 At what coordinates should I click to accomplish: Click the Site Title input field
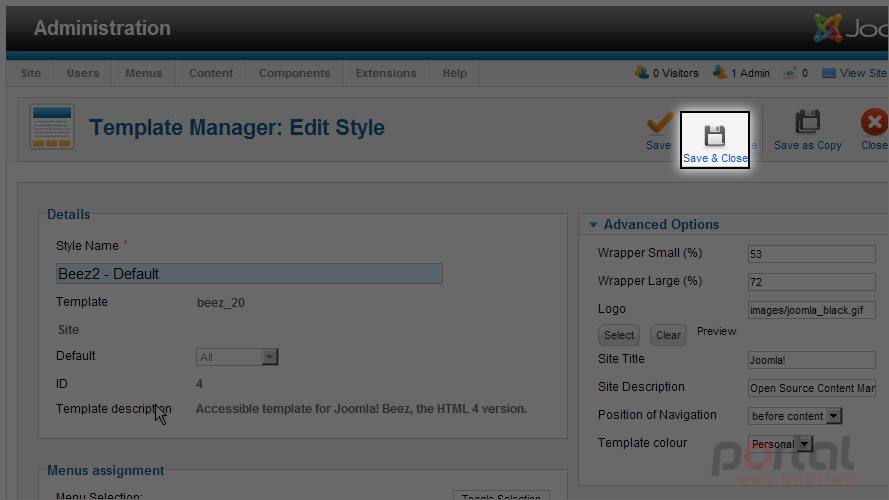click(x=812, y=360)
